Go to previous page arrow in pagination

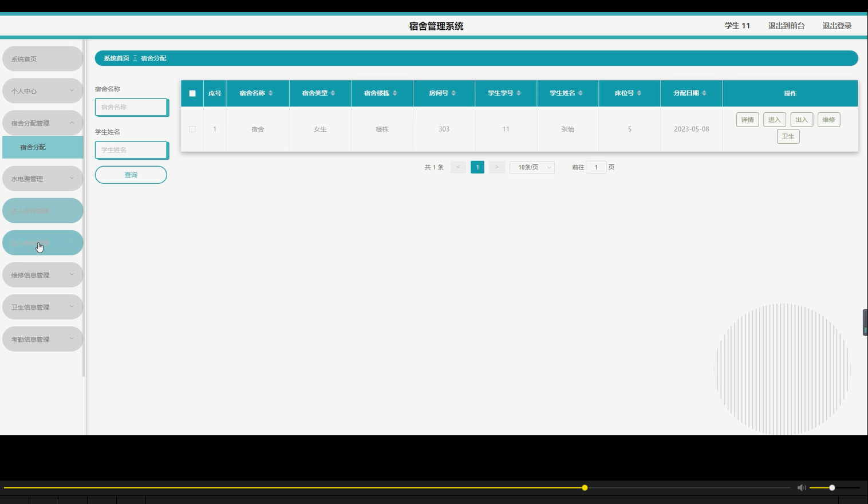pyautogui.click(x=458, y=167)
